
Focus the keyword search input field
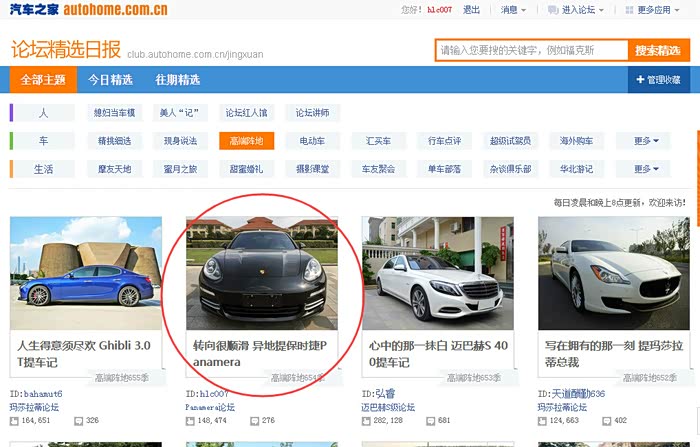532,50
